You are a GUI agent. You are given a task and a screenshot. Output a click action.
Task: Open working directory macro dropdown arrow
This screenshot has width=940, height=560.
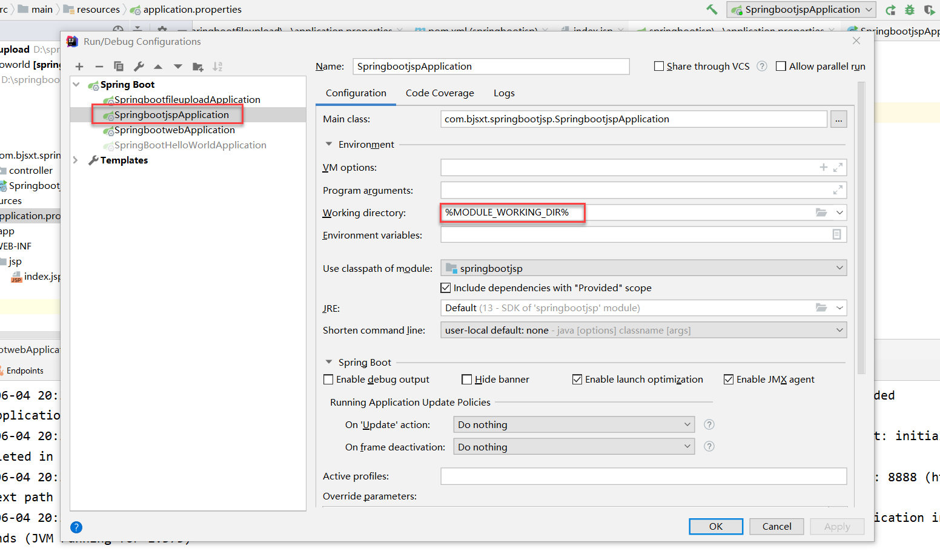click(x=839, y=212)
